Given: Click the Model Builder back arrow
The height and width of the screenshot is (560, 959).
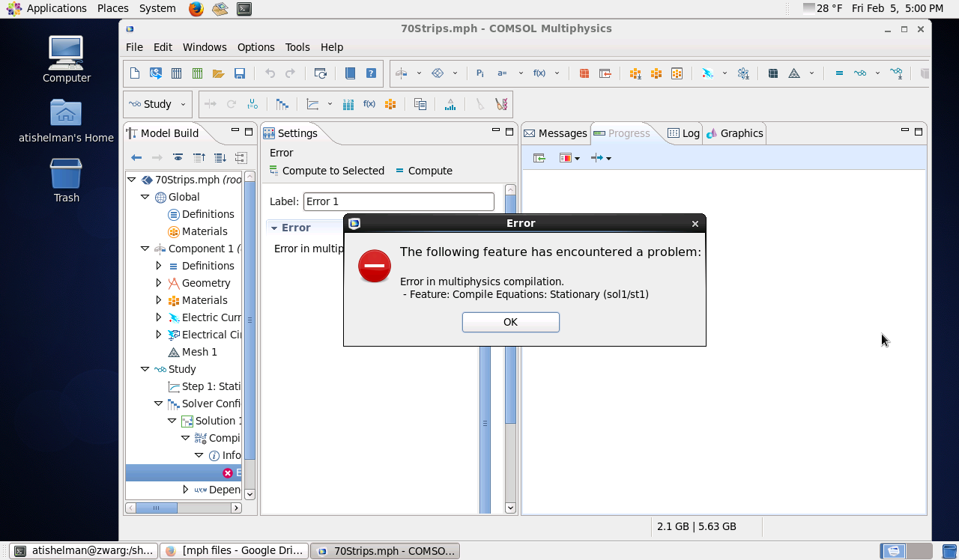Looking at the screenshot, I should (x=136, y=157).
